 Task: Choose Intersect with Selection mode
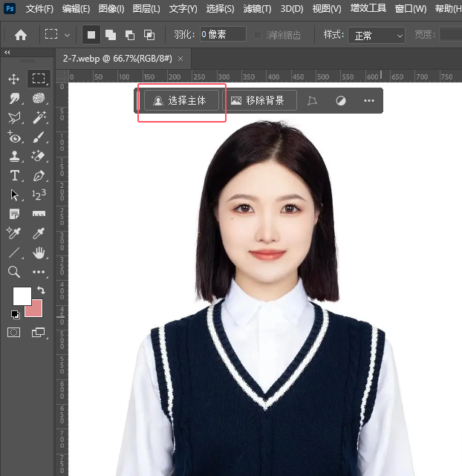click(149, 35)
